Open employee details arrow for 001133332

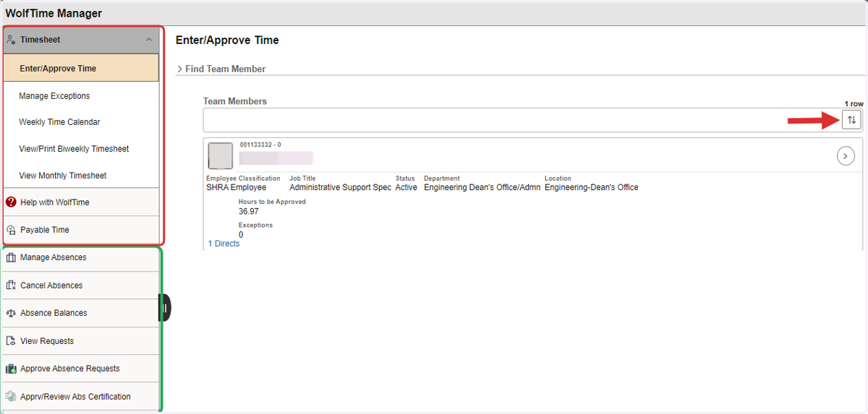coord(846,155)
